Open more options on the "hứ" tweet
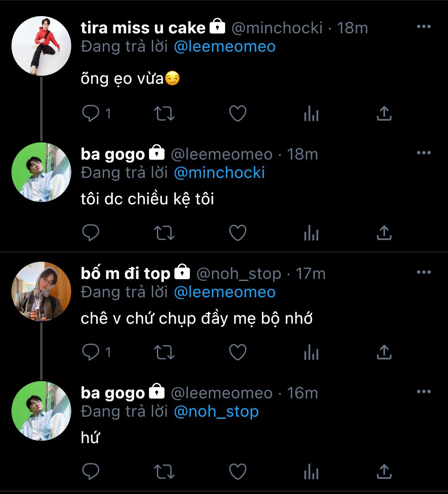 423,392
